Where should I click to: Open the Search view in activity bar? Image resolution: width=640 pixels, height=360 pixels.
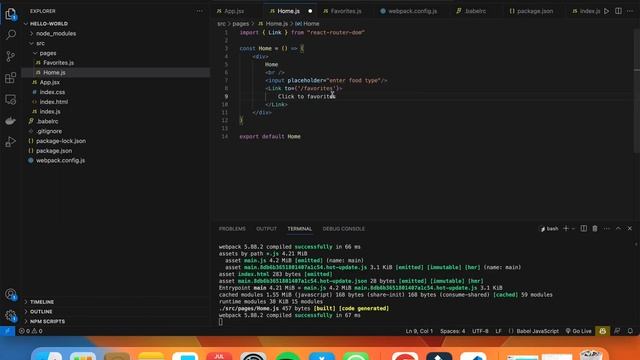[x=11, y=35]
